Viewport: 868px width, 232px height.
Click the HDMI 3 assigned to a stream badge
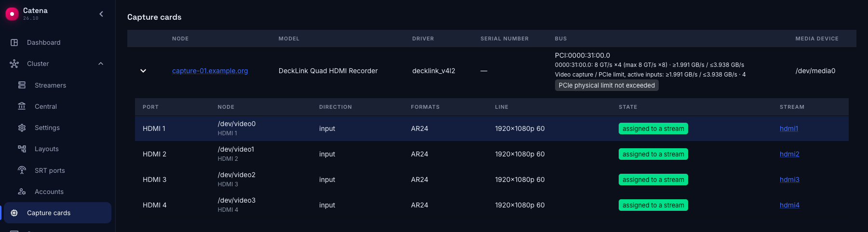pos(653,180)
